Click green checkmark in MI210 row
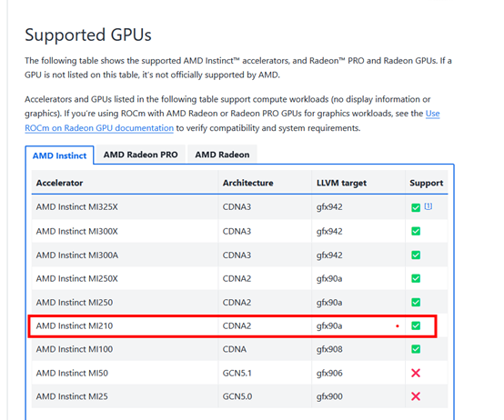Image resolution: width=504 pixels, height=420 pixels. point(416,326)
